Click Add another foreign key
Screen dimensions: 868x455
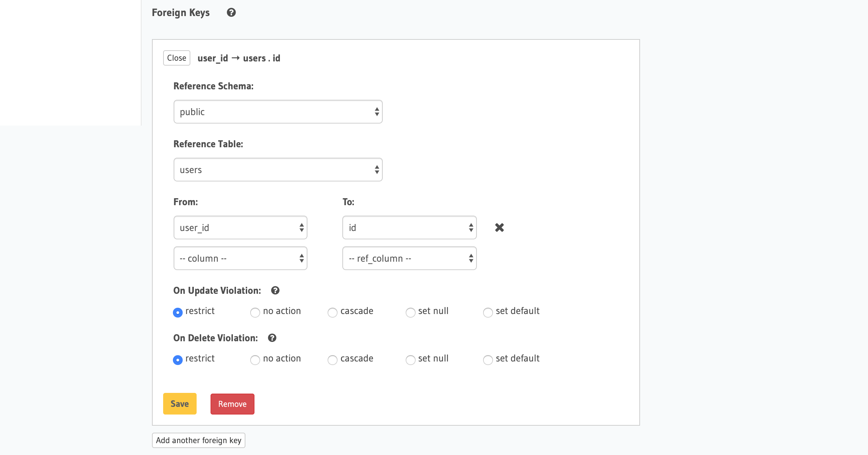pos(198,440)
